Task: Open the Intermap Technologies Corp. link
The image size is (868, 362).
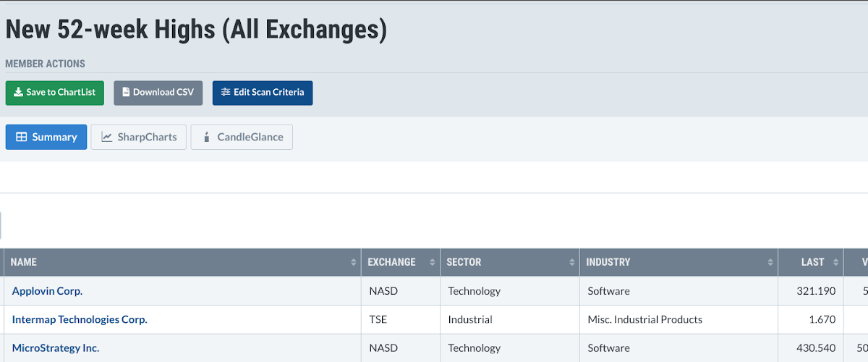Action: [80, 319]
